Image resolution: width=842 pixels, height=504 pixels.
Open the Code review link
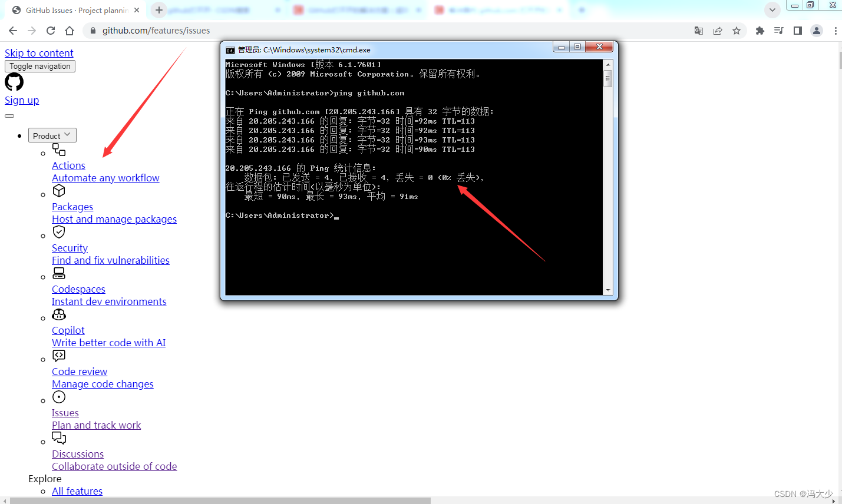[x=80, y=372]
